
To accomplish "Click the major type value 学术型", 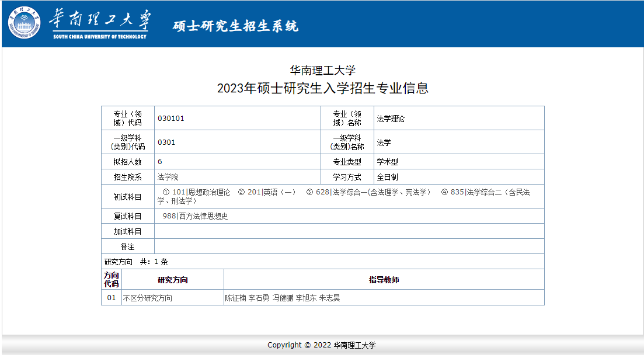I will click(x=387, y=162).
